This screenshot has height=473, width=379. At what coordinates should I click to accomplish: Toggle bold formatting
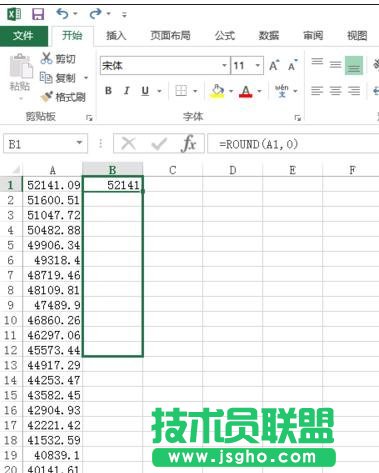(108, 91)
